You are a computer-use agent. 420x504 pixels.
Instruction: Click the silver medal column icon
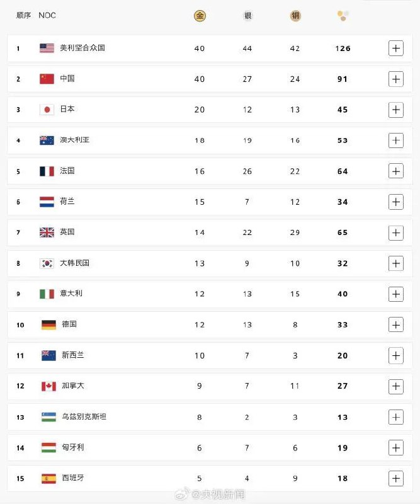(247, 16)
